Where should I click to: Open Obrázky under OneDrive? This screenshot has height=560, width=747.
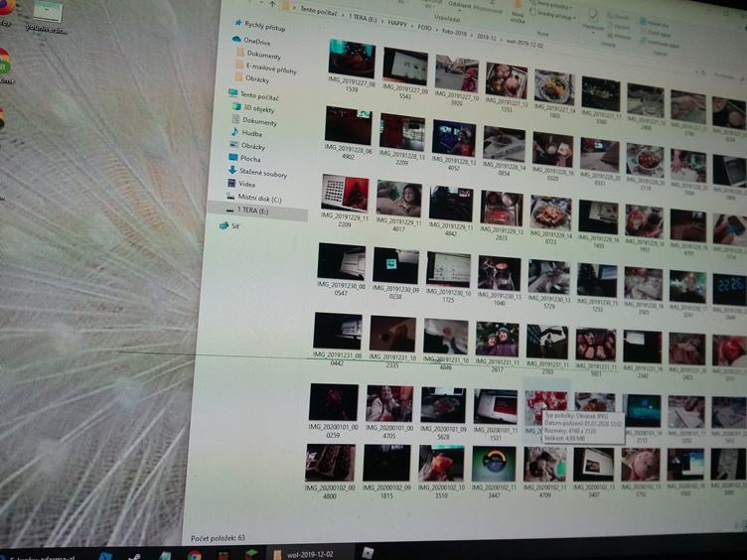(252, 78)
